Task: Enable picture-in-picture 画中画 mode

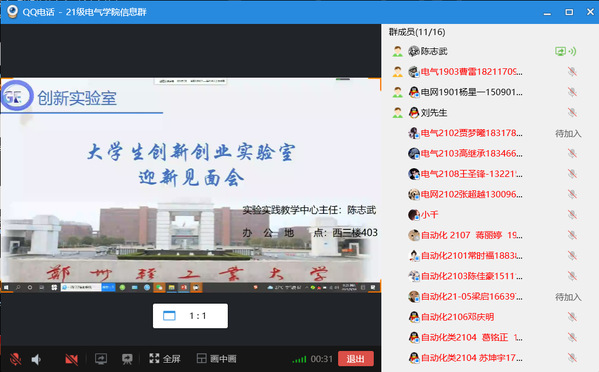Action: pyautogui.click(x=216, y=359)
